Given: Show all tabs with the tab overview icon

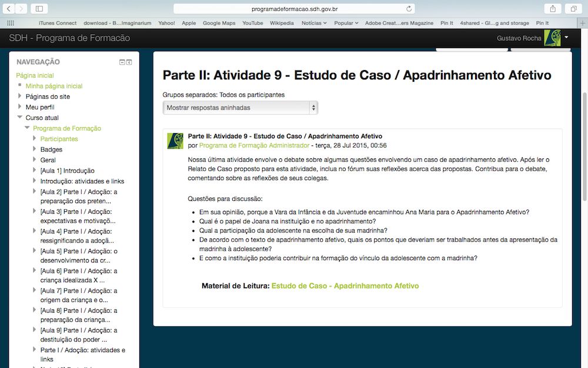Looking at the screenshot, I should (x=573, y=9).
